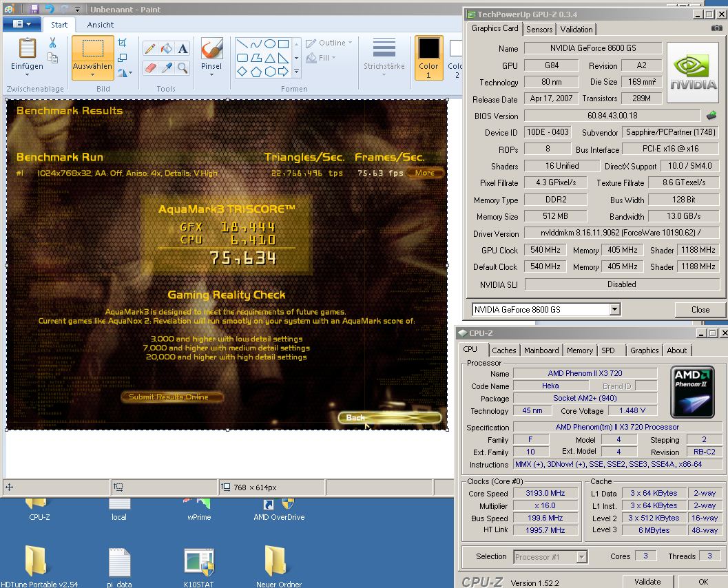
Task: Open the Caches tab in CPU-Z
Action: click(x=503, y=350)
